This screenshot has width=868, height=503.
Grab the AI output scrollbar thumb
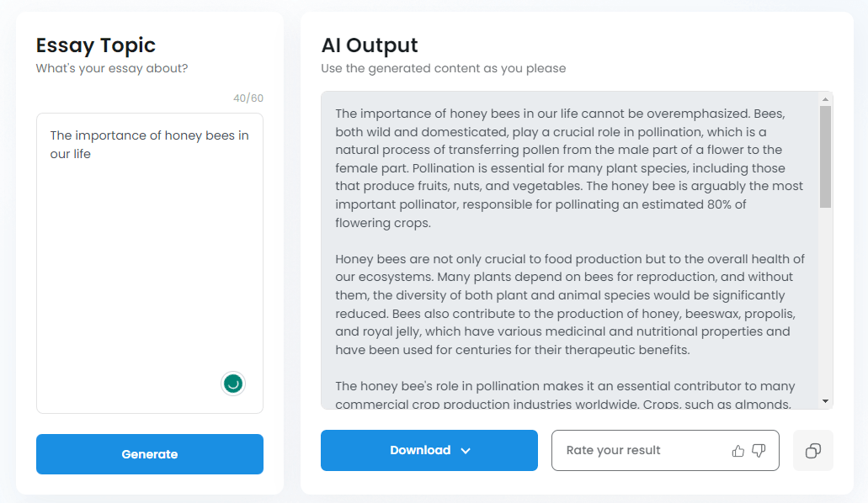coord(826,156)
